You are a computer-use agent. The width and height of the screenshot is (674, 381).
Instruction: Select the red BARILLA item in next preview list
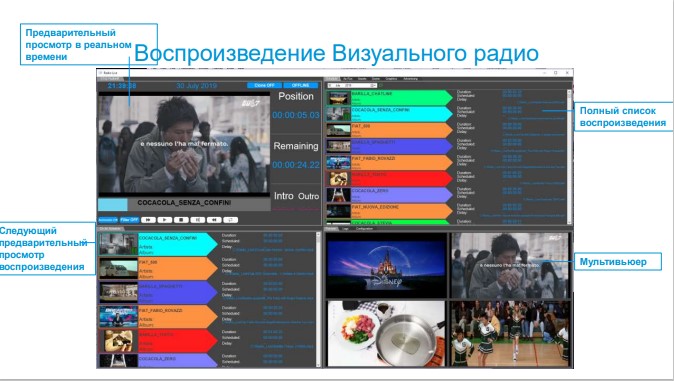click(x=178, y=341)
